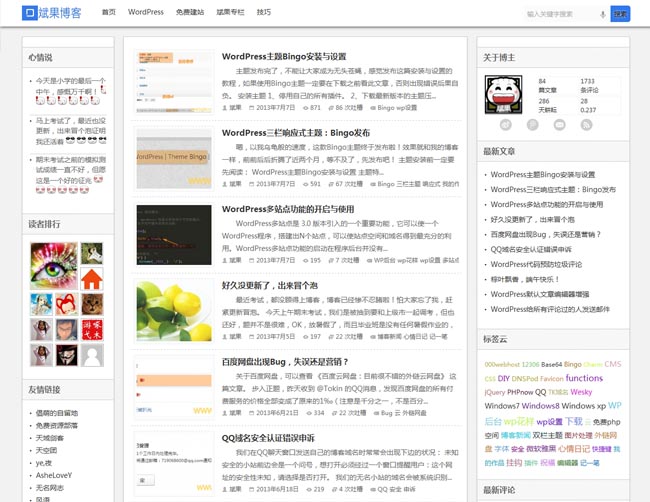
Task: Open the 22 次吐槽 comments link on the lemon post
Action: point(349,337)
